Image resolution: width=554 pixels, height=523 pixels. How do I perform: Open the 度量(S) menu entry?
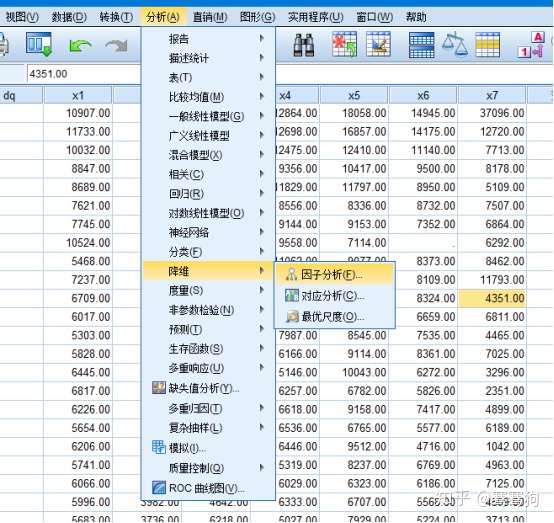[x=208, y=291]
